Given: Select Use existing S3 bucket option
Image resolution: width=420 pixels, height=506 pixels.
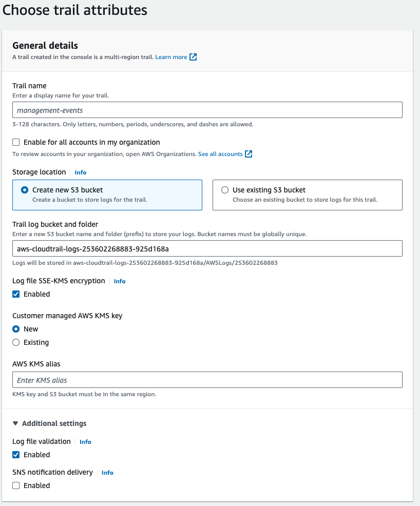Looking at the screenshot, I should (x=225, y=189).
